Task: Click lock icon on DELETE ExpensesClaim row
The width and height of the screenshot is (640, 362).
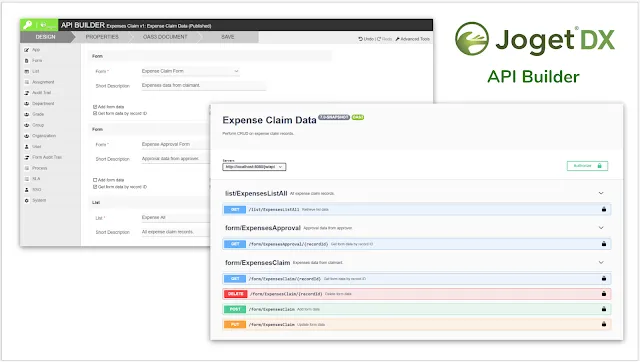Action: tap(604, 294)
